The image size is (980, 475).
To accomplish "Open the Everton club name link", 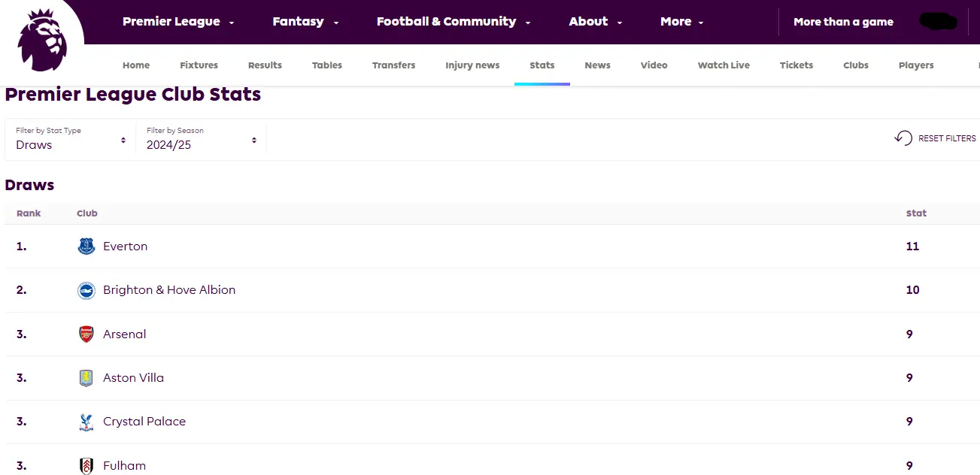I will 125,247.
